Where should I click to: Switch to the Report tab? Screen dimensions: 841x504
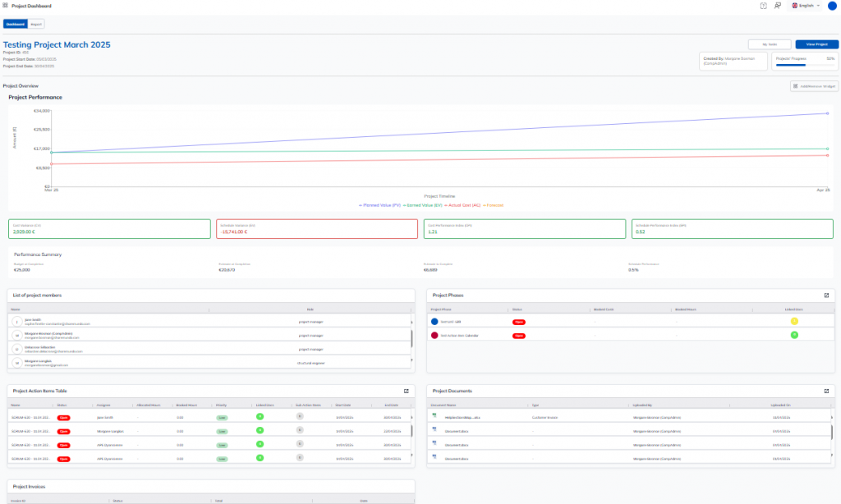point(37,24)
